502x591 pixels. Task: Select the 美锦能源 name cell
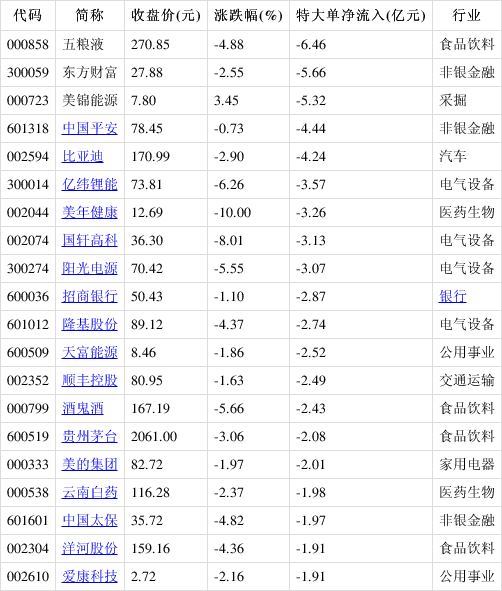[x=90, y=101]
